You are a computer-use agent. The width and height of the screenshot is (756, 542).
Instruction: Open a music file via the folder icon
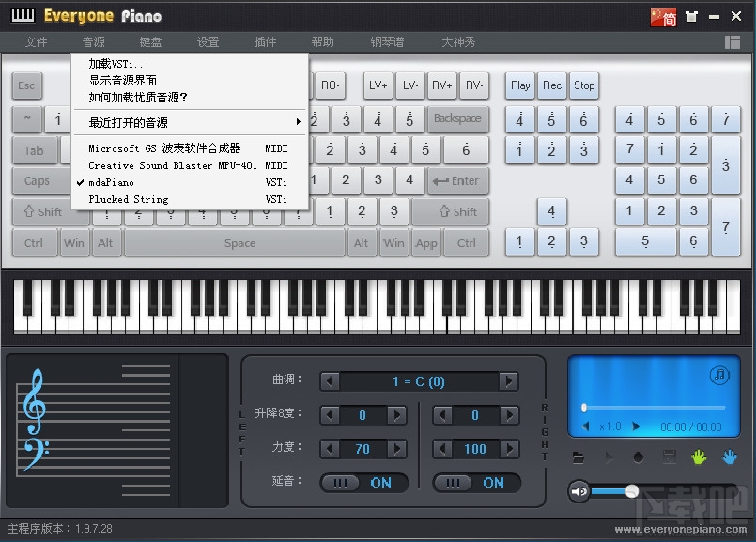coord(579,457)
